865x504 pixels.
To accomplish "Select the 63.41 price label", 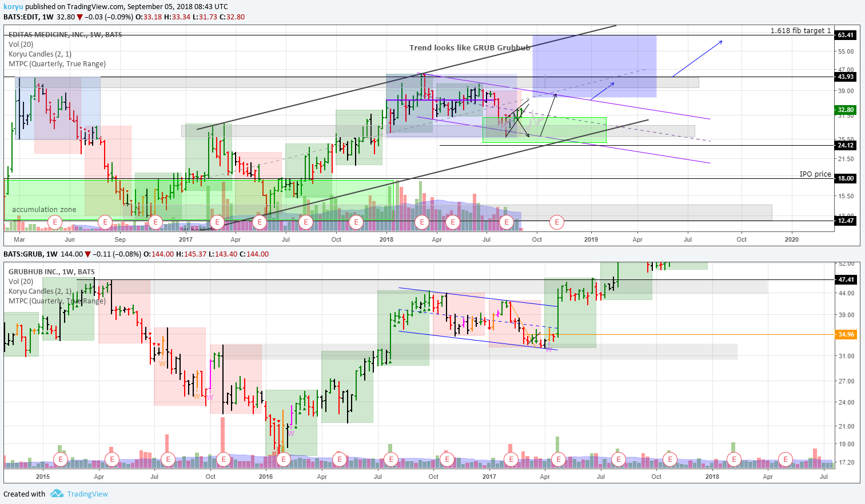I will pos(846,35).
